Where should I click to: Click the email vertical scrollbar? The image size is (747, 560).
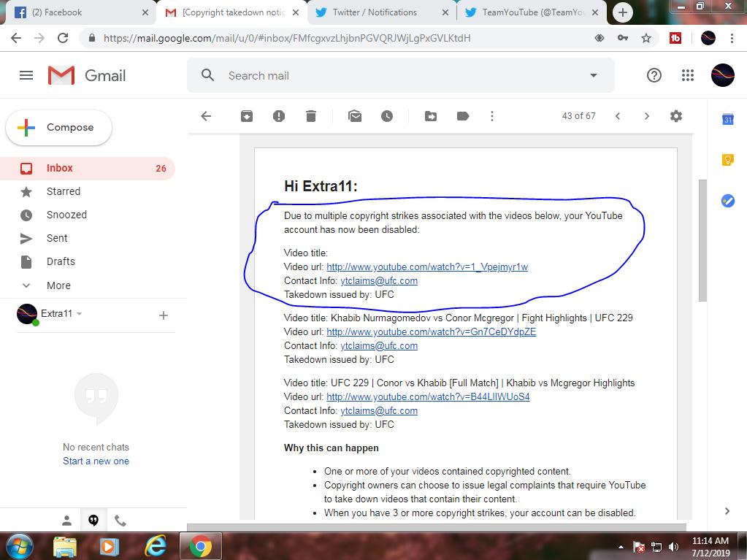click(702, 240)
